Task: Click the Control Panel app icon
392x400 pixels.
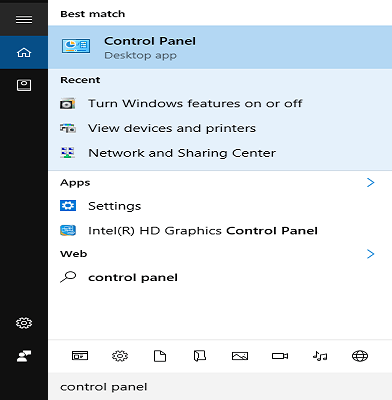Action: point(76,47)
